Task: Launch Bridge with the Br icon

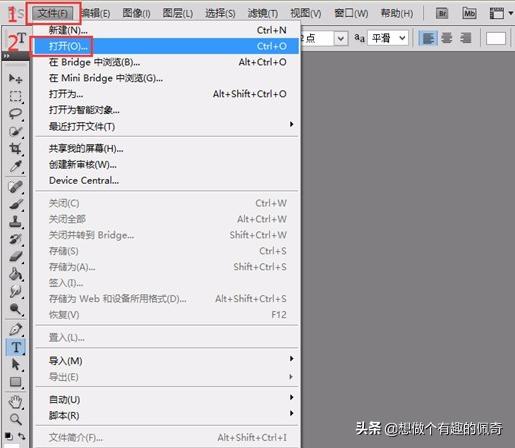Action: tap(442, 13)
